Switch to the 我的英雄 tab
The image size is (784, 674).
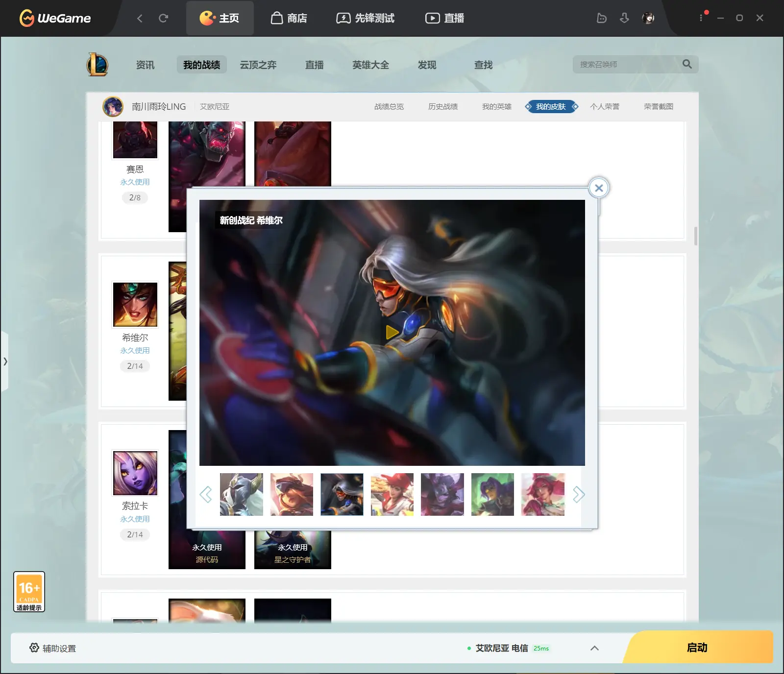point(497,106)
